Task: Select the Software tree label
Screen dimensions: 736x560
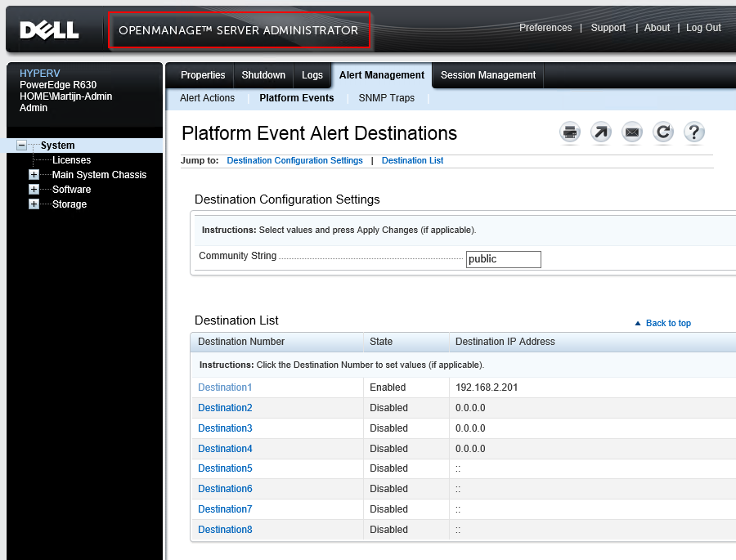Action: (71, 190)
